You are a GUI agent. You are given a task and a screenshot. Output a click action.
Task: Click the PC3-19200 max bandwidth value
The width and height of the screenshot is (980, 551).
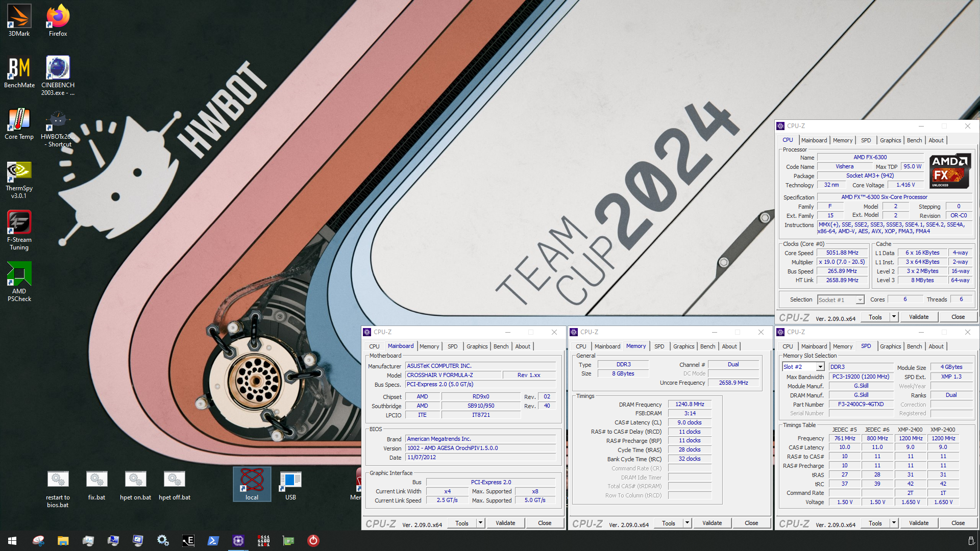coord(861,377)
